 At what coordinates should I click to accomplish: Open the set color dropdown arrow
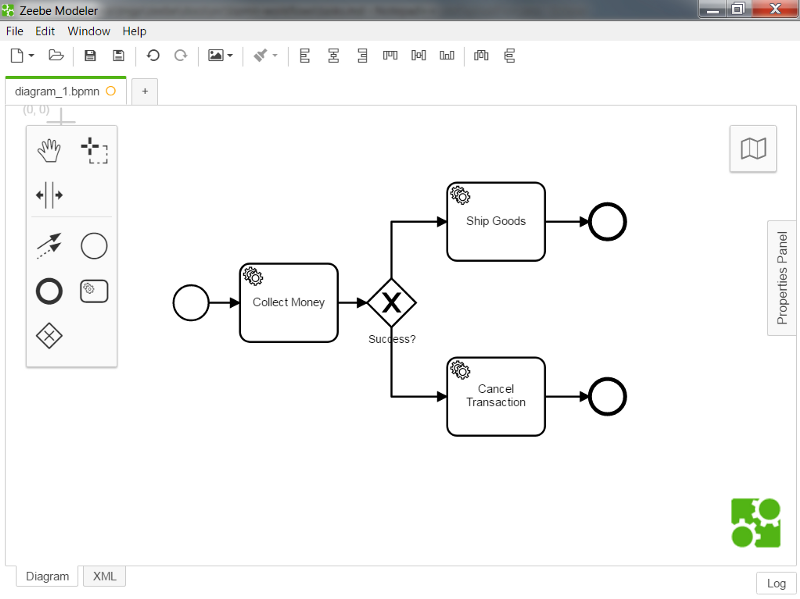coord(274,55)
